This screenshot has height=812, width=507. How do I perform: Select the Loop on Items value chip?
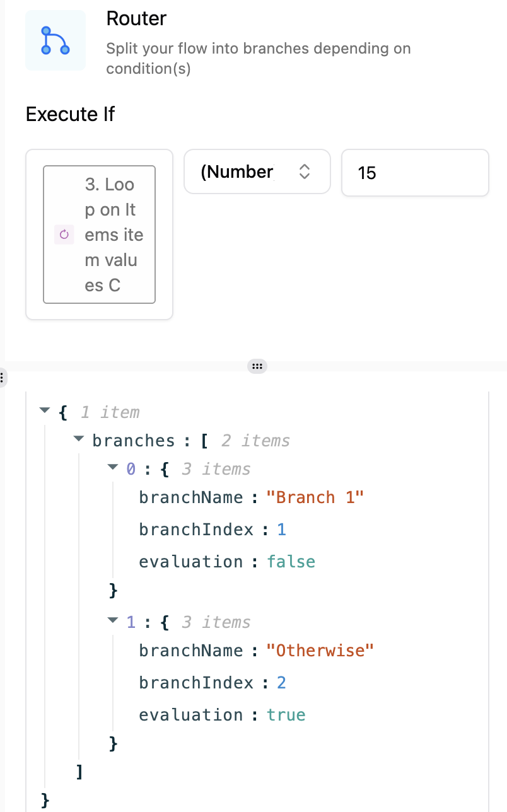99,235
